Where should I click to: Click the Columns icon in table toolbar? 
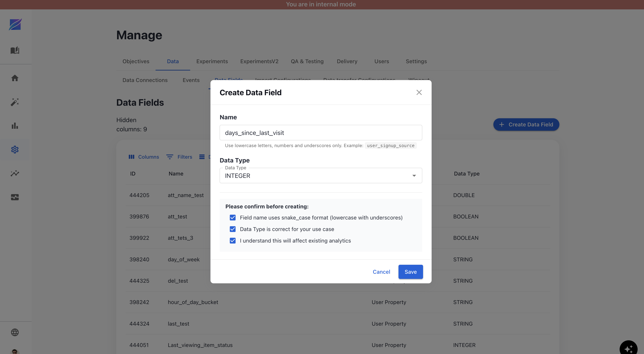point(131,157)
